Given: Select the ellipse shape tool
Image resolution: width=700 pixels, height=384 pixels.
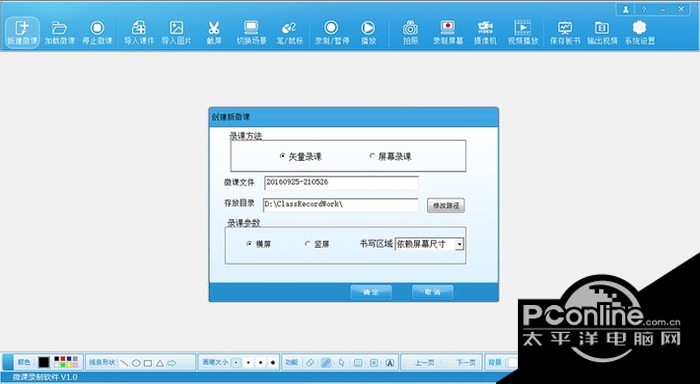Looking at the screenshot, I should pyautogui.click(x=136, y=363).
